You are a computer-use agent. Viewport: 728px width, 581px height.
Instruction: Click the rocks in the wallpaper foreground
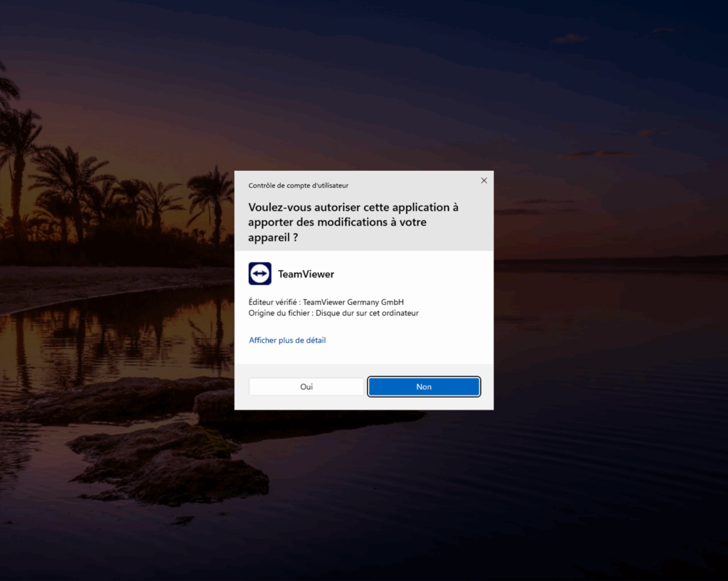pos(171,462)
